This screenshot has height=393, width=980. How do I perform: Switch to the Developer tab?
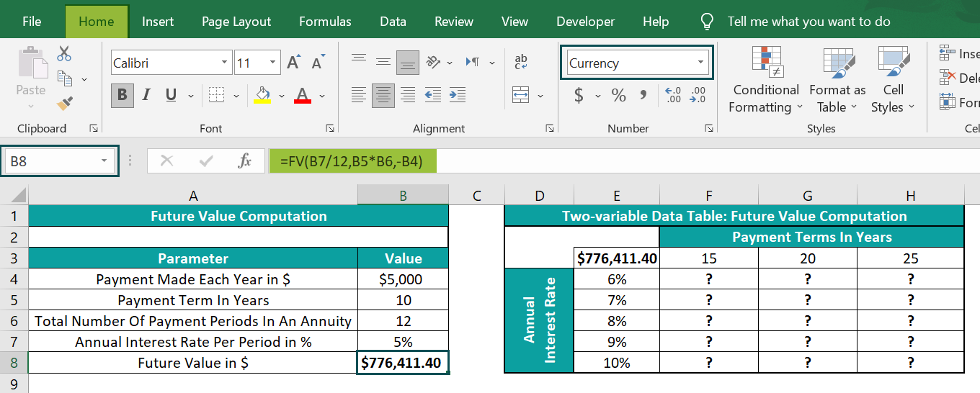pos(586,22)
